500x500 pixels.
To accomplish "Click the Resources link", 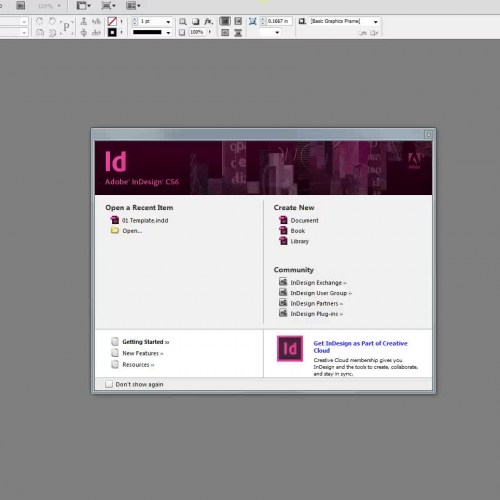I will (138, 365).
